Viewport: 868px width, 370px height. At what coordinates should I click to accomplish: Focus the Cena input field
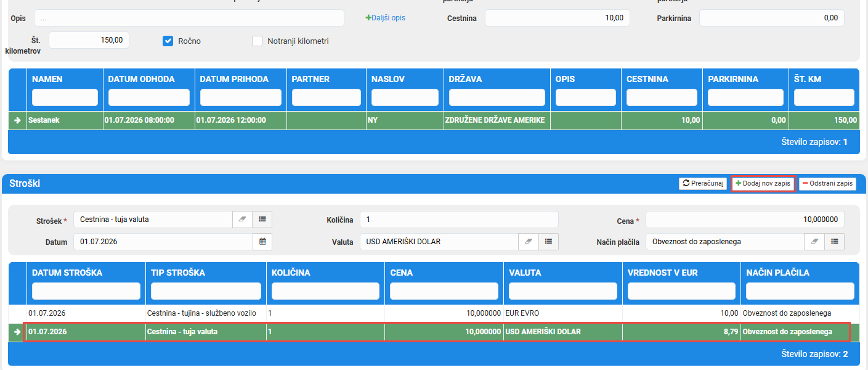pos(745,219)
